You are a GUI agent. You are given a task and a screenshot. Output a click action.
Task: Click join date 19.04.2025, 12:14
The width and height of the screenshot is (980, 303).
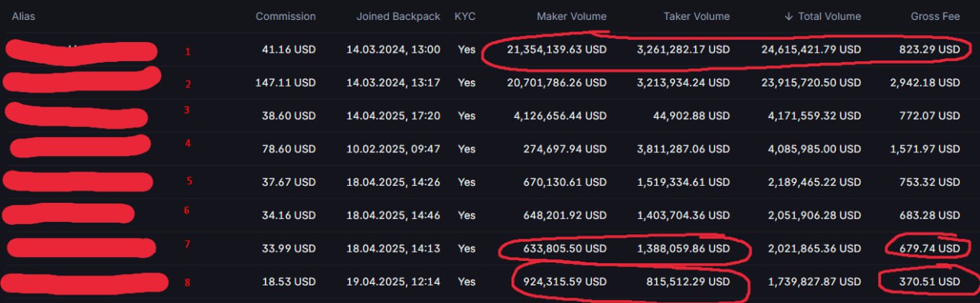pos(394,282)
